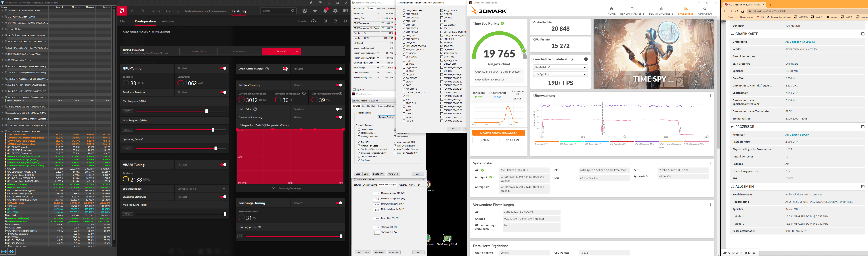Toggle the BACO checkbox in PowerPlay features
868x256 pixels.
coord(404,85)
